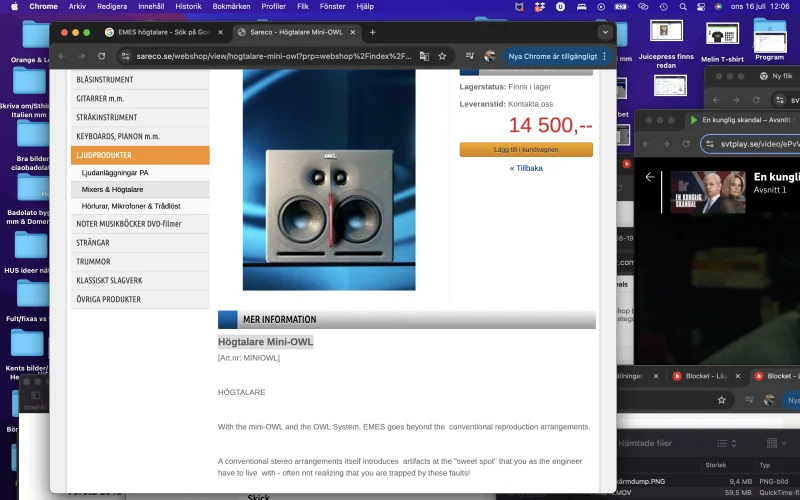The height and width of the screenshot is (500, 800).
Task: Open a new tab with plus button
Action: [x=373, y=32]
